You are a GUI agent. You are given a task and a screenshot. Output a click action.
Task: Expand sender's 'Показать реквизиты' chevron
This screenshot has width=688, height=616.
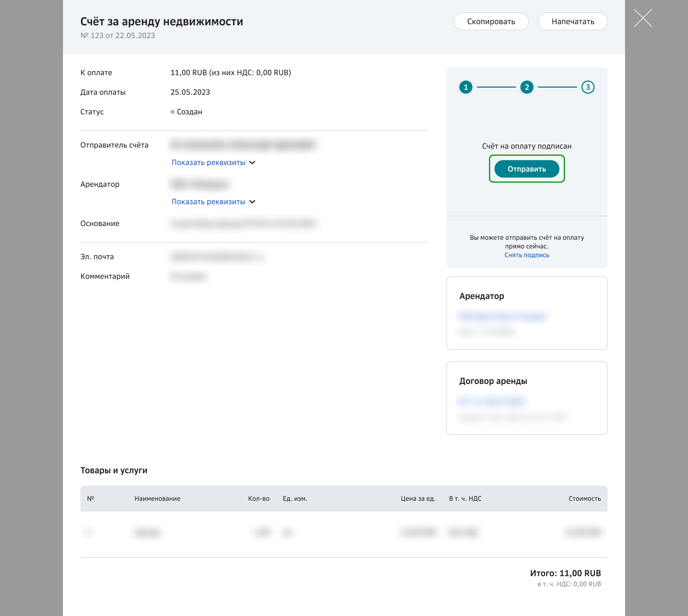(x=252, y=163)
